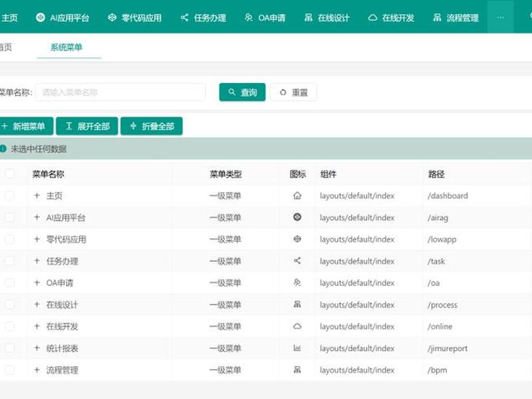Open the 主页 top navigation item

[9, 18]
